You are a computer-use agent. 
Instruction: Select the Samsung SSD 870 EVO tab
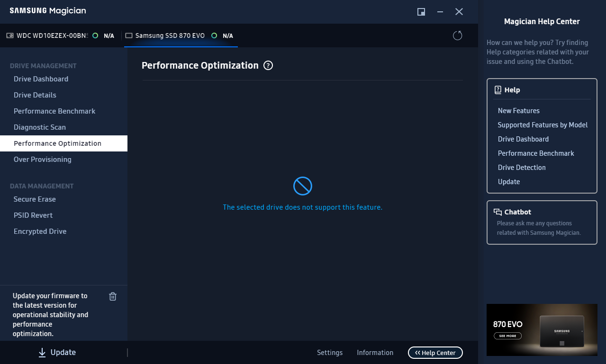click(181, 36)
